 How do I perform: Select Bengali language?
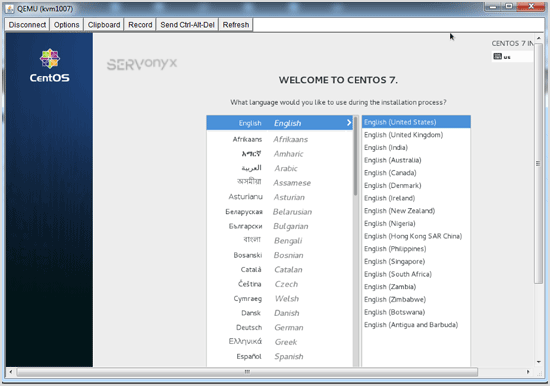pos(280,240)
